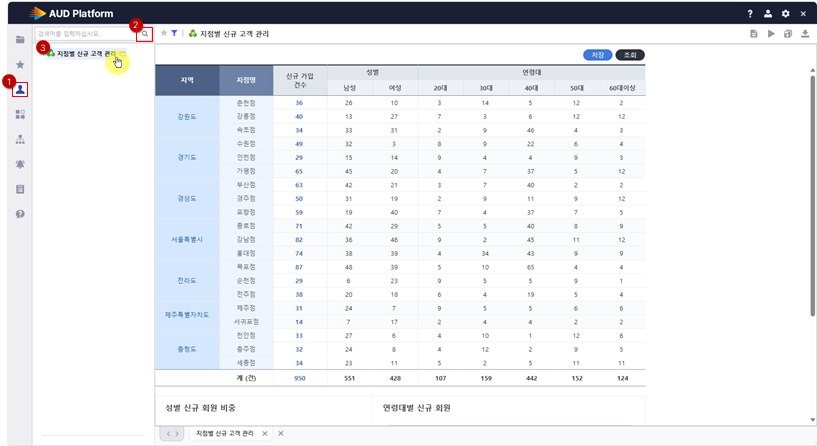Open the hierarchy tree icon in sidebar
The image size is (817, 446).
click(20, 139)
